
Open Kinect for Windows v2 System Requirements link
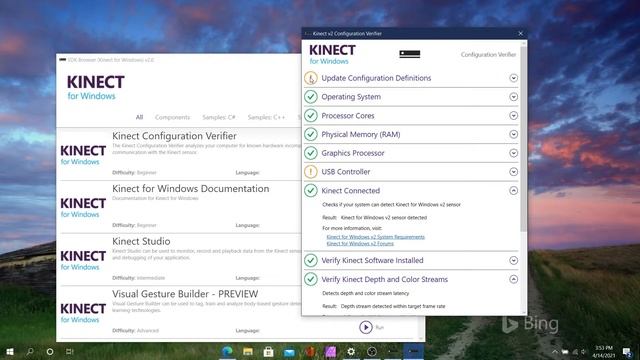tap(376, 237)
